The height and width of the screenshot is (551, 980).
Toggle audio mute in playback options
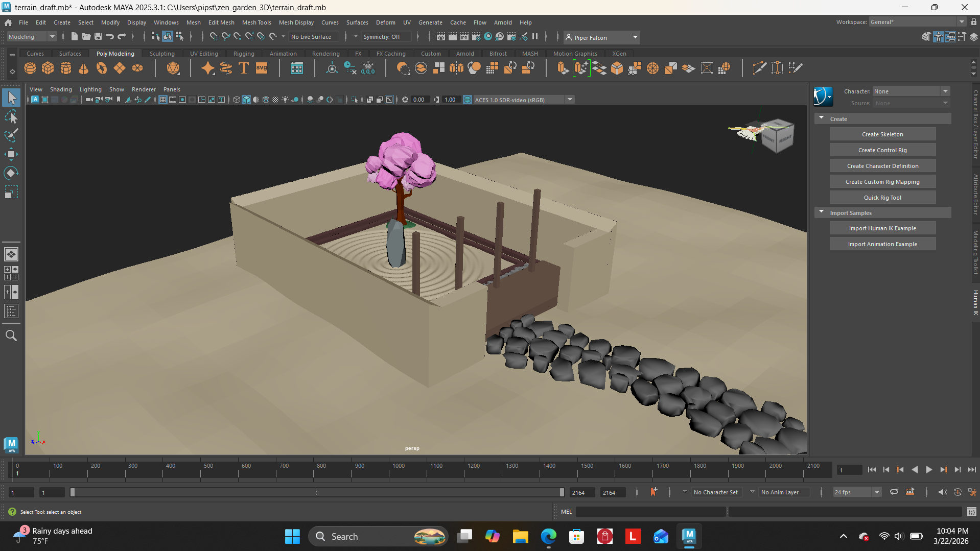942,492
